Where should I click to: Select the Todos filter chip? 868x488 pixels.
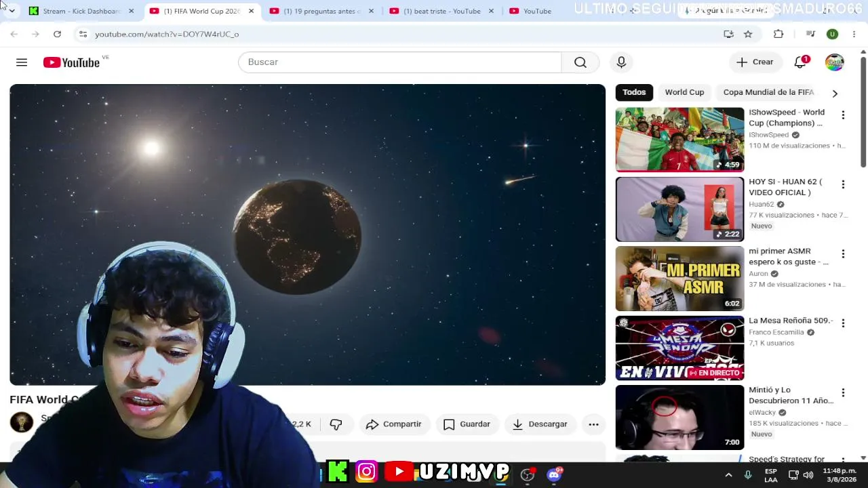[634, 92]
